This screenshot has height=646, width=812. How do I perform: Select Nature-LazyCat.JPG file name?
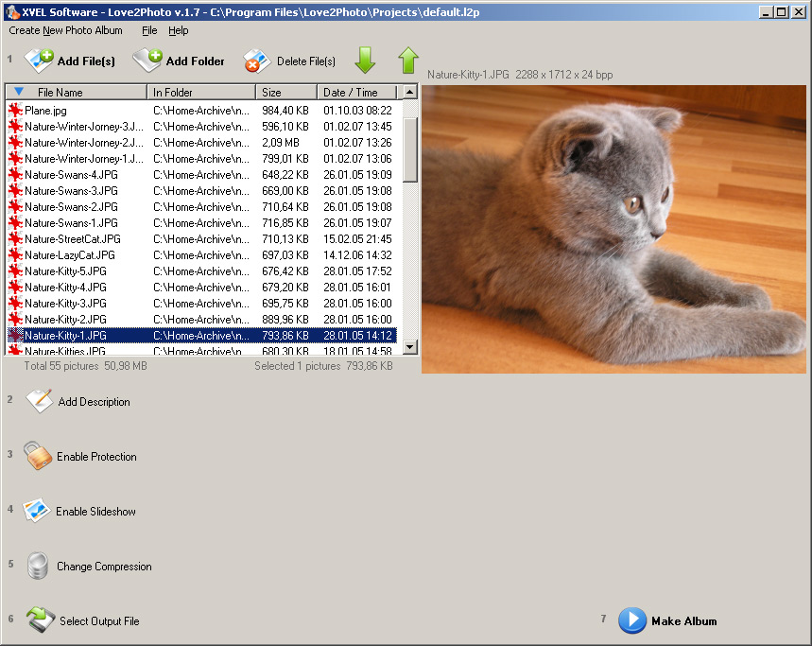[70, 254]
